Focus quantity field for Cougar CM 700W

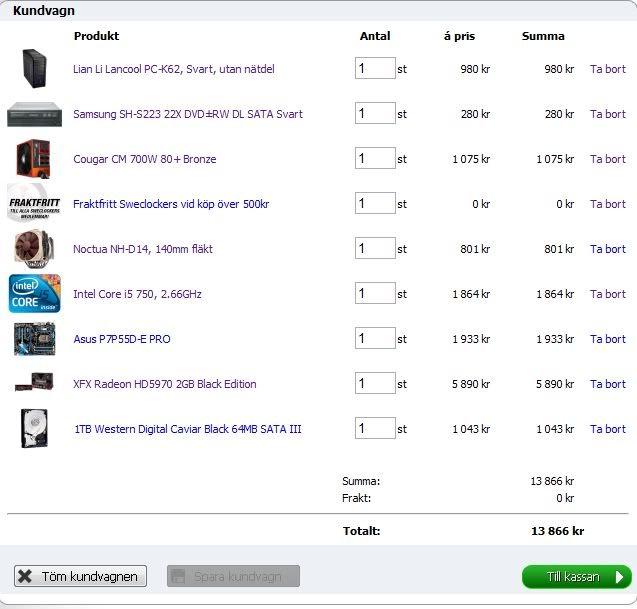375,158
